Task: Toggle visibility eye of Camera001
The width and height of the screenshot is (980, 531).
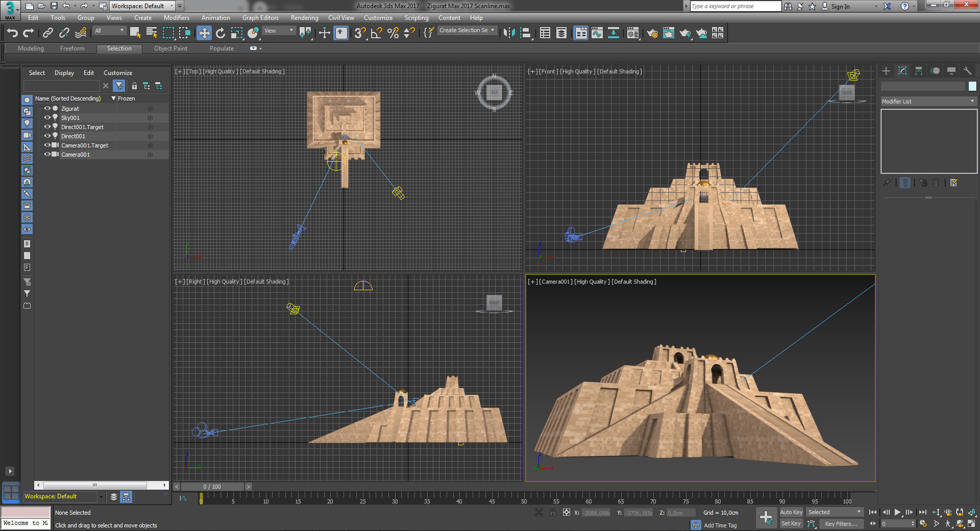Action: tap(47, 155)
